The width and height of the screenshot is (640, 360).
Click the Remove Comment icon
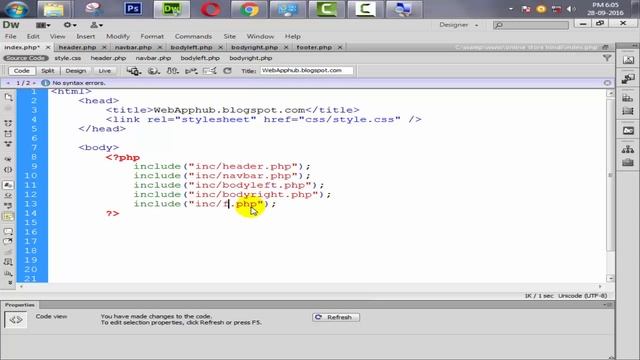[x=8, y=242]
